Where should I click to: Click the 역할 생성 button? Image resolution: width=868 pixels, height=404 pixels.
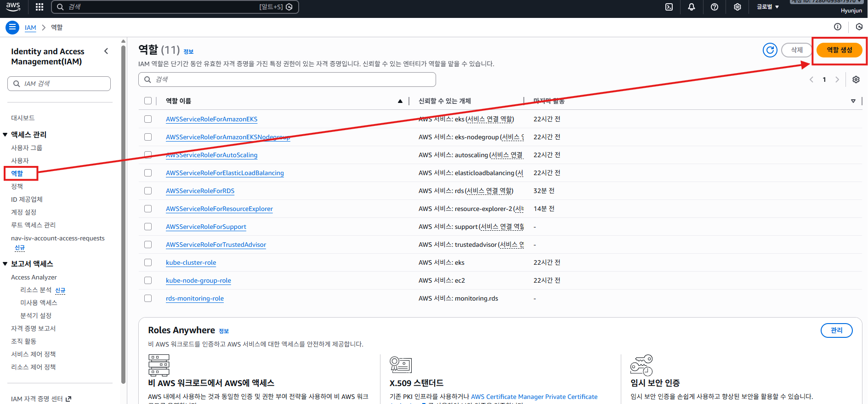[839, 50]
